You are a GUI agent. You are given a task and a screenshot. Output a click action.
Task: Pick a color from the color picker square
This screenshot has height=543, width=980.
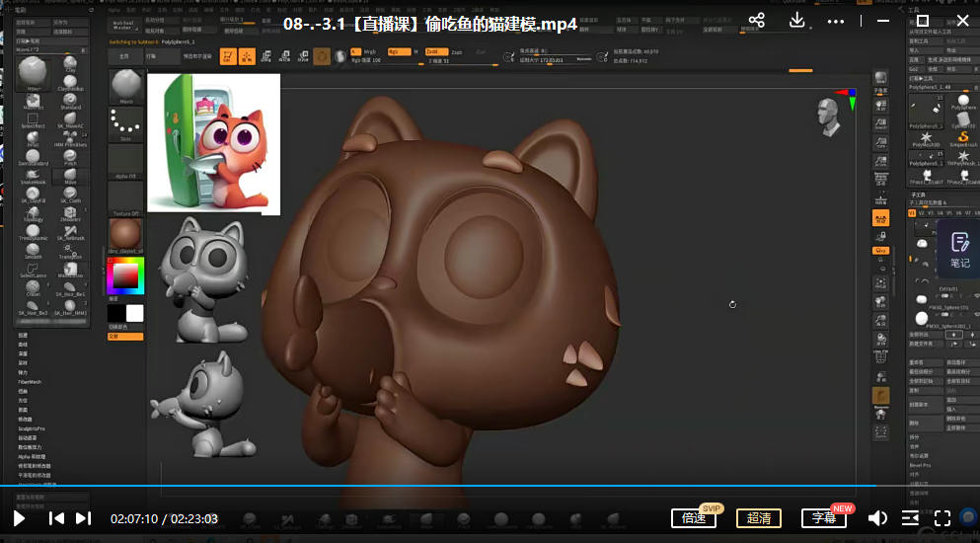tap(125, 275)
